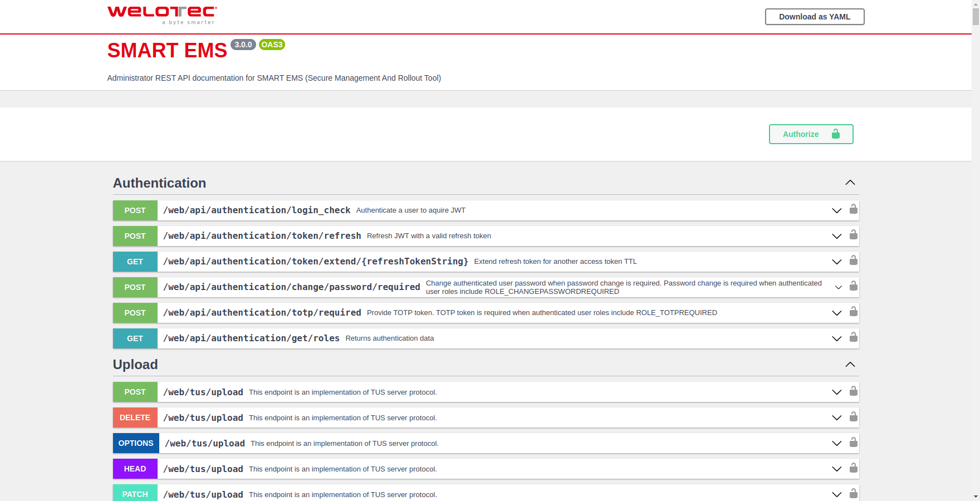The height and width of the screenshot is (501, 980).
Task: Expand the login_check endpoint arrow
Action: point(836,210)
